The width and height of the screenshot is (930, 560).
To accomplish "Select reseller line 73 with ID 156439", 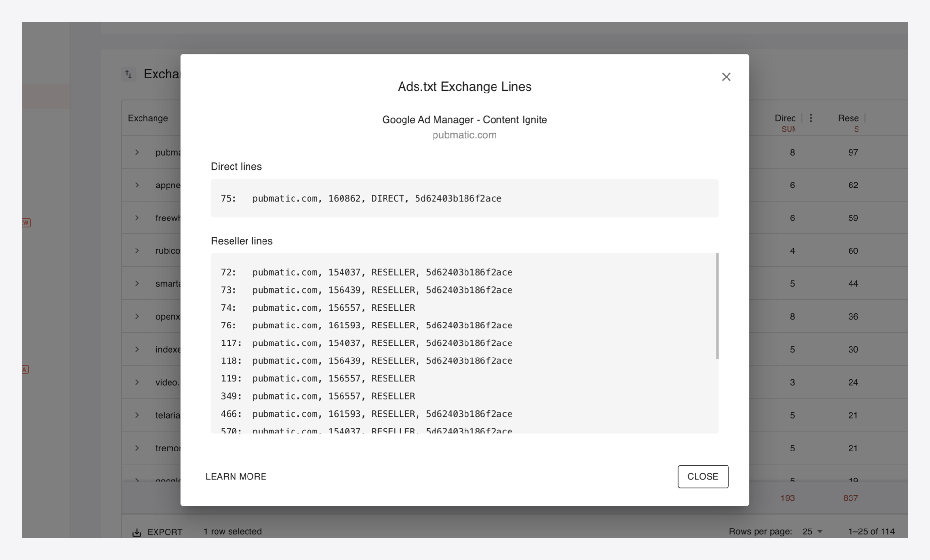I will point(367,290).
